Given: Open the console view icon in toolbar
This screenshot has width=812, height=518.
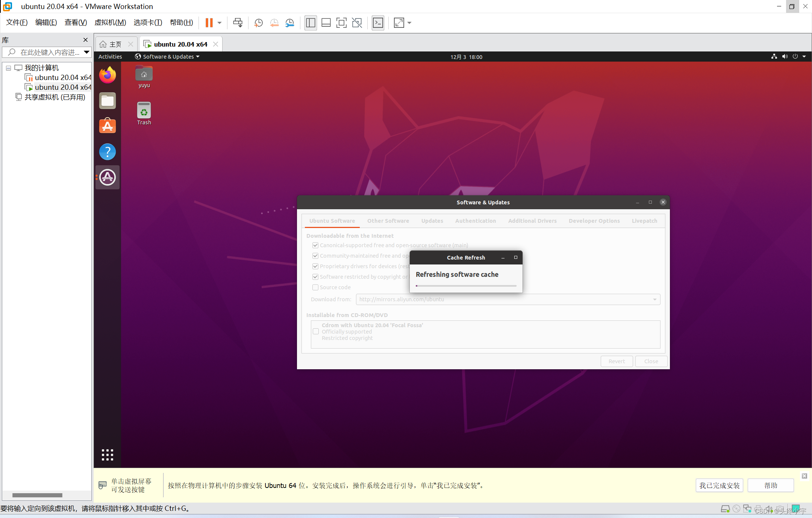Looking at the screenshot, I should (378, 23).
